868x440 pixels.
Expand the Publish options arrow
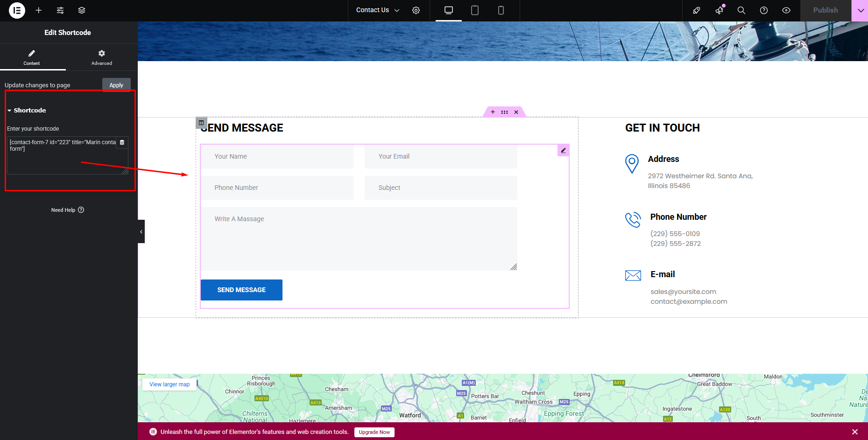[x=860, y=10]
